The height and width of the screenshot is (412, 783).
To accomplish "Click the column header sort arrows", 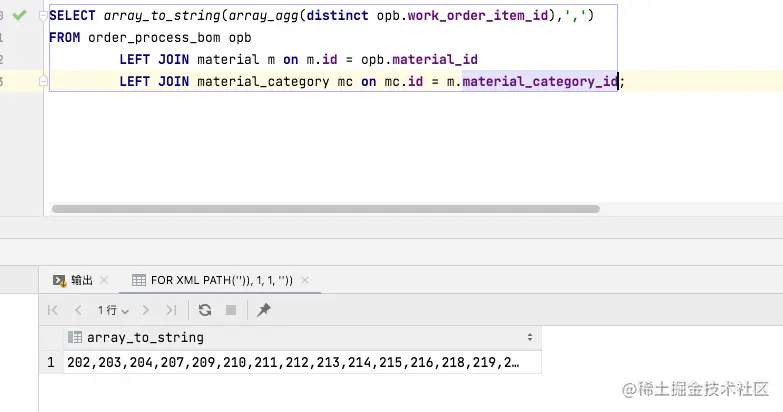I will click(530, 338).
